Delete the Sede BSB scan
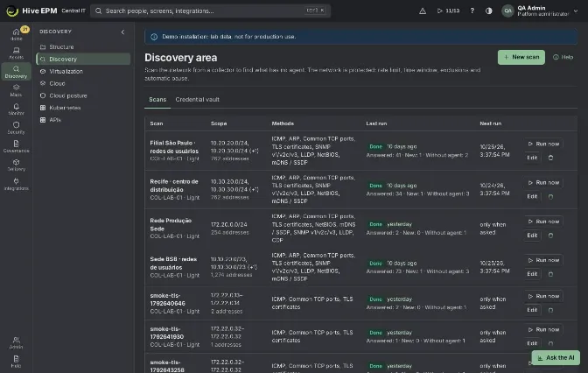The width and height of the screenshot is (588, 373). (550, 274)
